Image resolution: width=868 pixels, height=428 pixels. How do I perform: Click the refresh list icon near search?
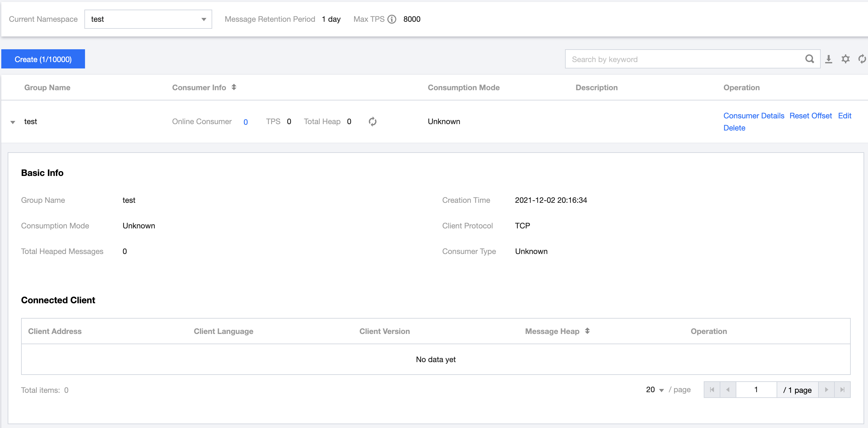(862, 59)
